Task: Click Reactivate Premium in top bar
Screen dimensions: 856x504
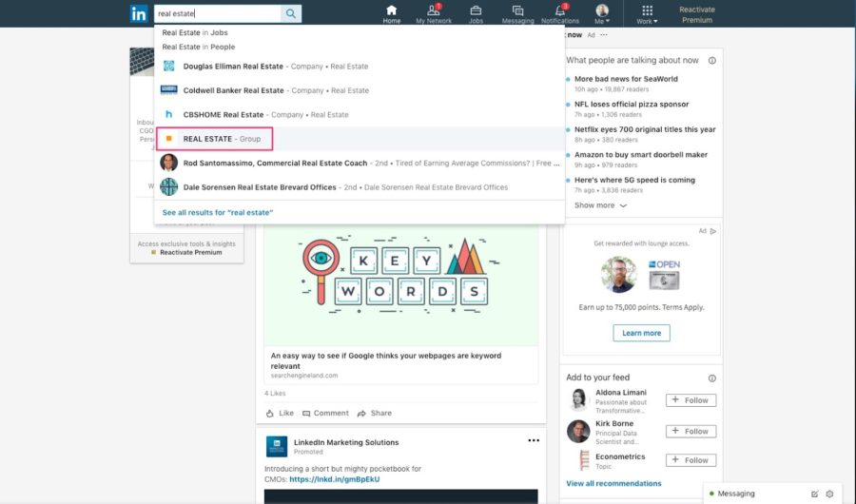Action: (x=697, y=15)
